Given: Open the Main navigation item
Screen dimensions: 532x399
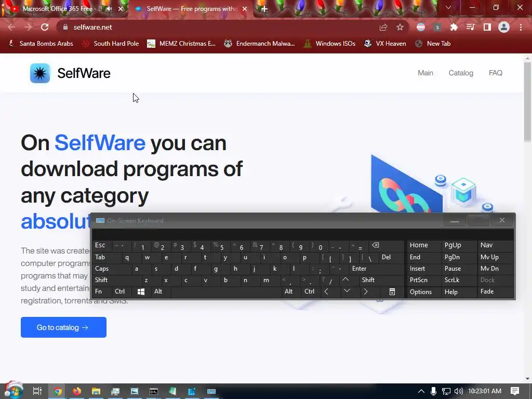Looking at the screenshot, I should point(425,73).
